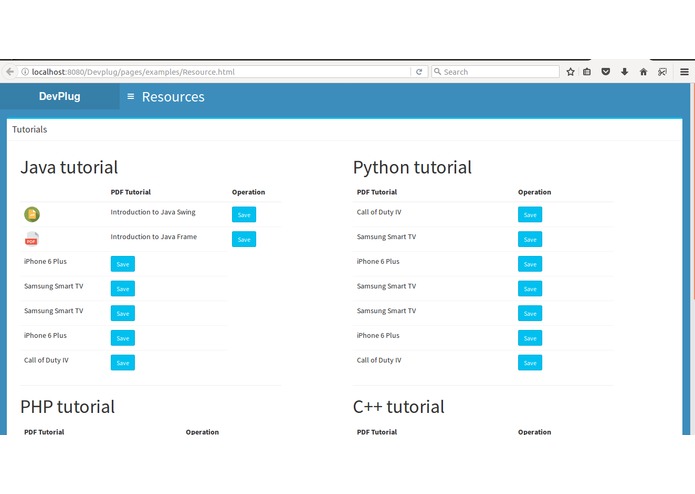The height and width of the screenshot is (494, 695).
Task: Click the Introduction to Java Swing text
Action: coord(153,212)
